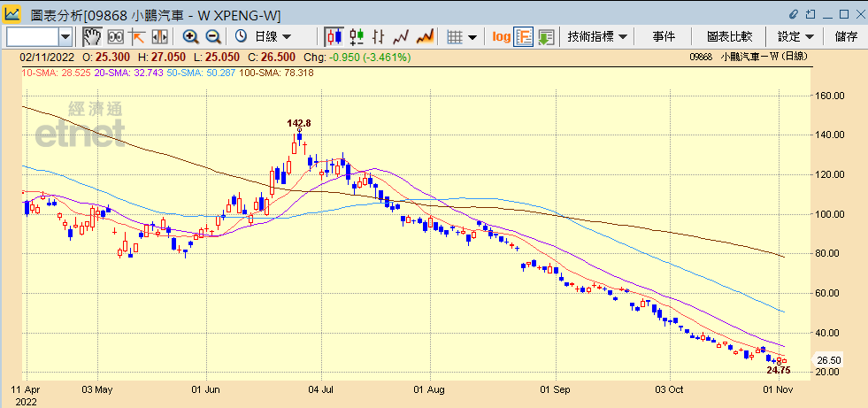Zoom in on the chart
The width and height of the screenshot is (868, 408).
pos(190,37)
